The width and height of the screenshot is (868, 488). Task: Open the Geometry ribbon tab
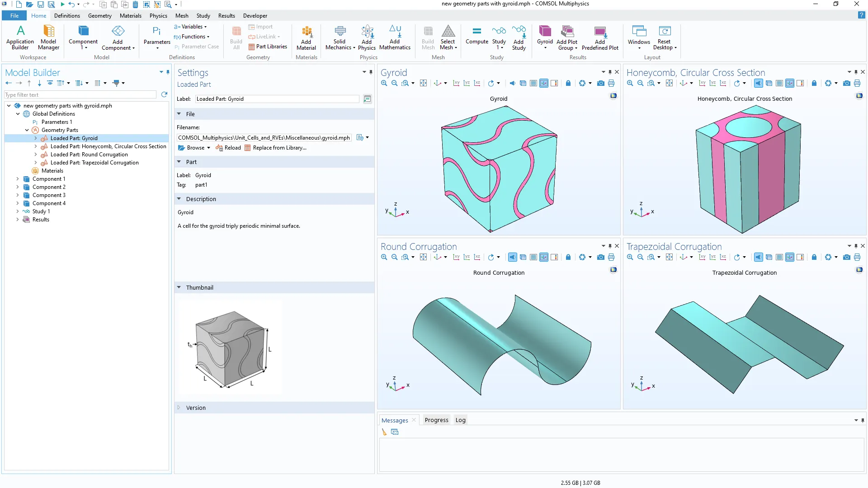[x=99, y=15]
